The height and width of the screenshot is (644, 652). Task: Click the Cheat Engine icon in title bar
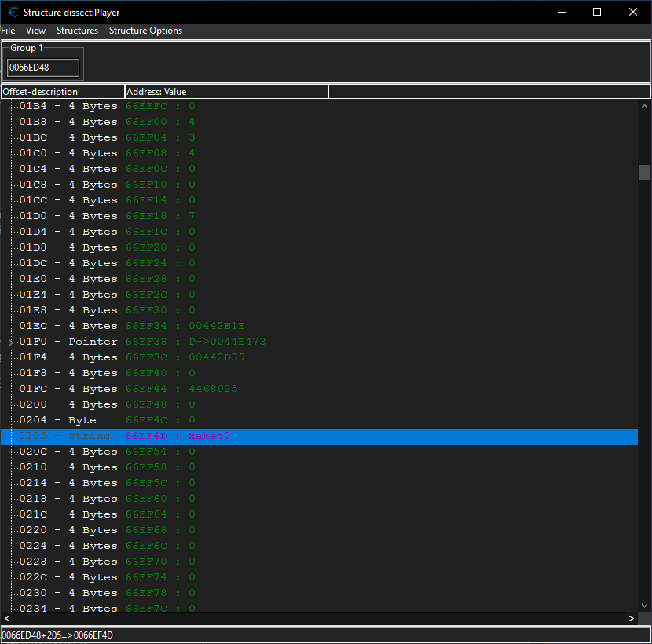(x=13, y=12)
